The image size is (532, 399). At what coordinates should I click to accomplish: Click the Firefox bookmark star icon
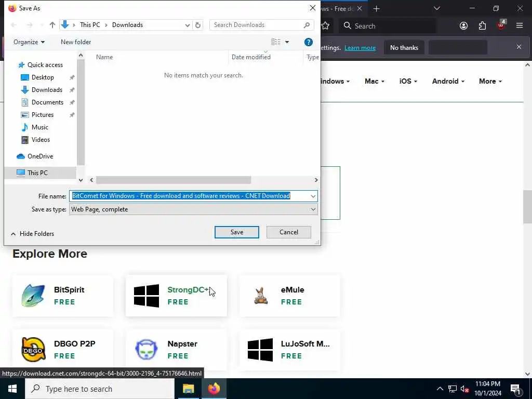tap(325, 26)
